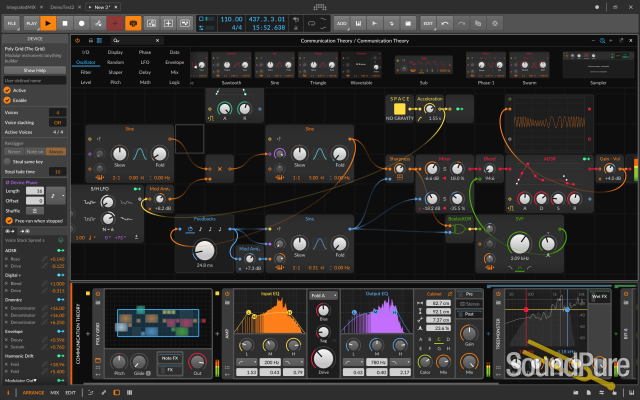Open the Envelope module category
Viewport: 640px width, 400px height.
(175, 61)
